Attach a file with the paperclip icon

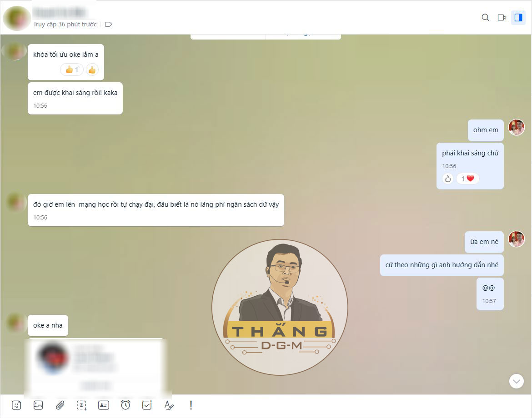point(60,405)
